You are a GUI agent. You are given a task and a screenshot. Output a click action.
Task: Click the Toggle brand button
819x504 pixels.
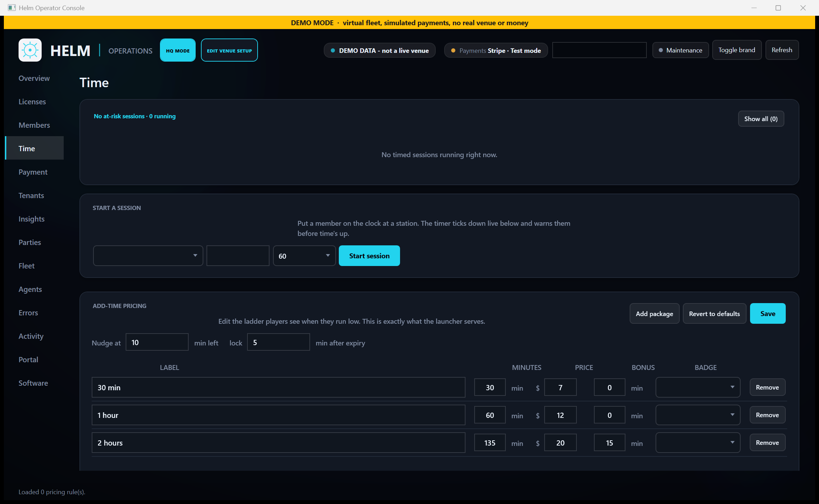point(737,50)
